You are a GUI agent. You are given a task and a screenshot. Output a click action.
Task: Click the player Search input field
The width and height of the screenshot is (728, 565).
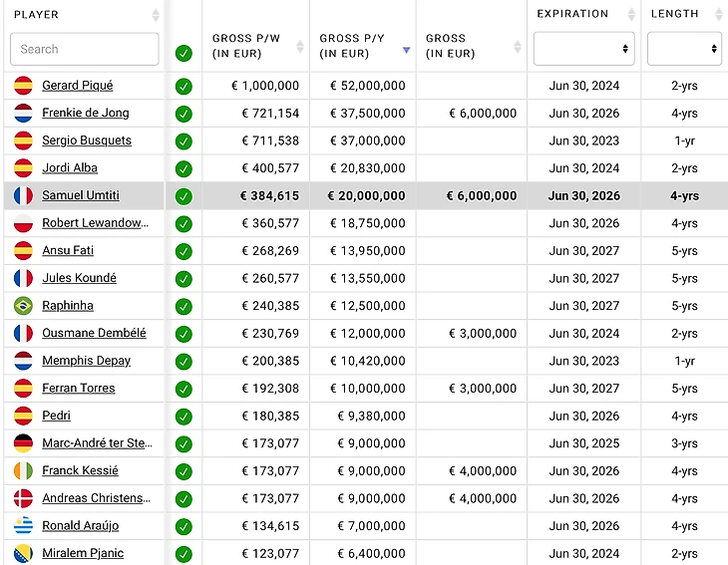[85, 49]
